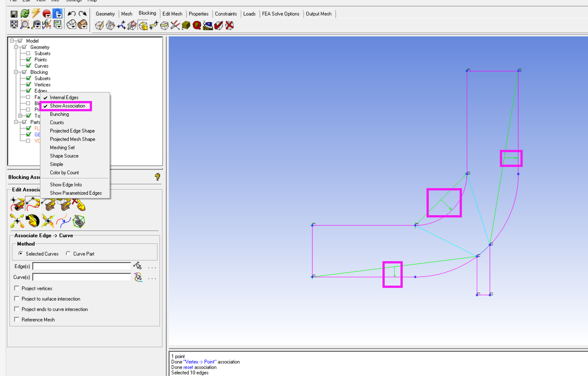Click the Merge Vertices icon
The image size is (588, 376).
pyautogui.click(x=121, y=25)
